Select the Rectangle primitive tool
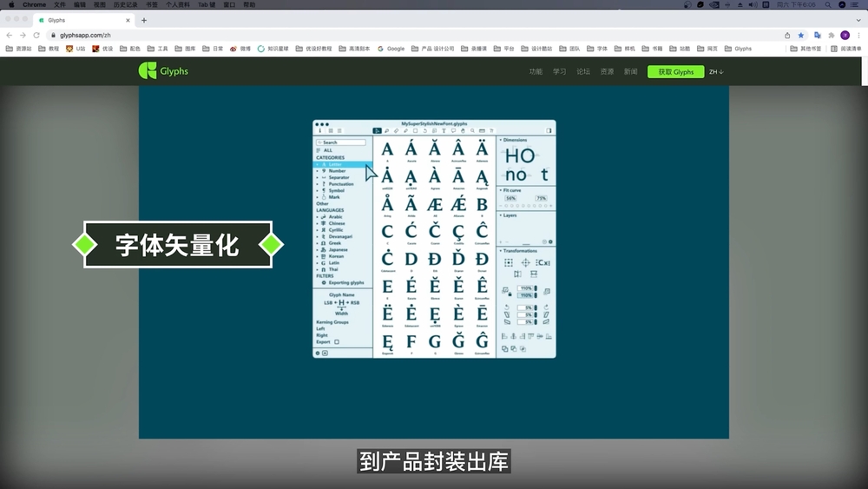 (x=415, y=130)
